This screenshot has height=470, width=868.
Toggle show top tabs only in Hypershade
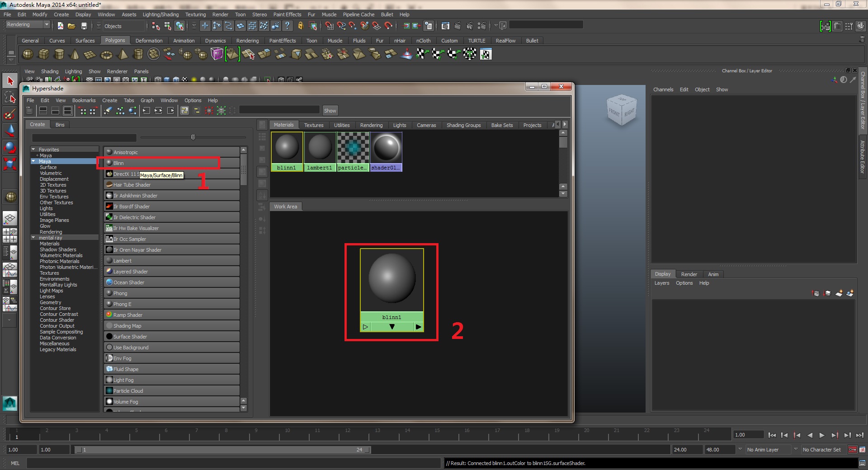click(x=43, y=110)
